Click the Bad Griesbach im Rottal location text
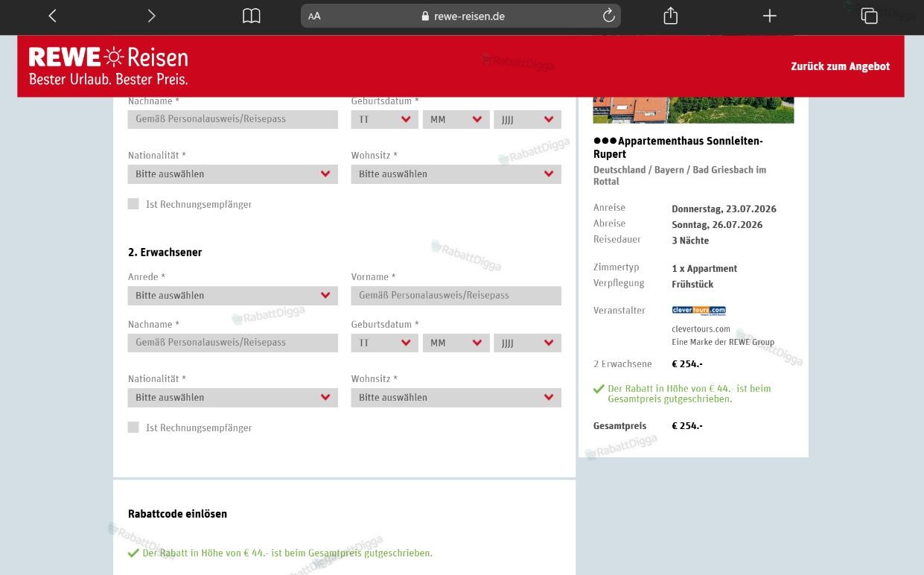Viewport: 924px width, 575px height. click(x=680, y=176)
